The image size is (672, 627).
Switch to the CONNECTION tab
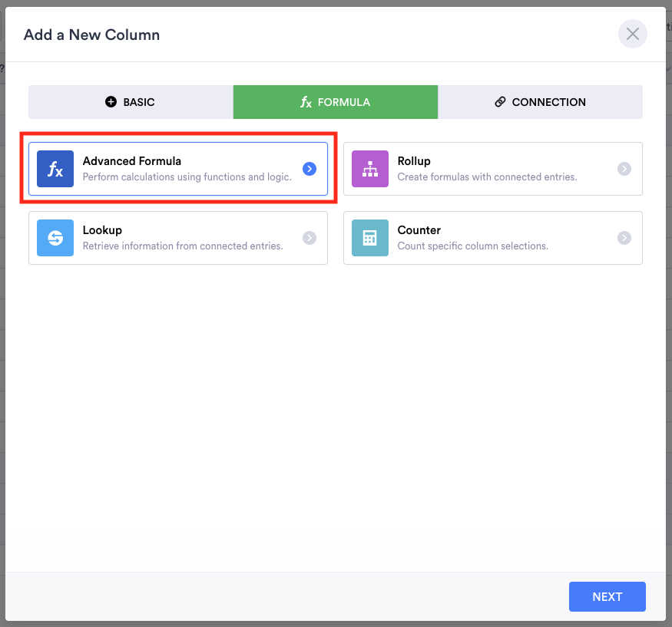(x=540, y=102)
